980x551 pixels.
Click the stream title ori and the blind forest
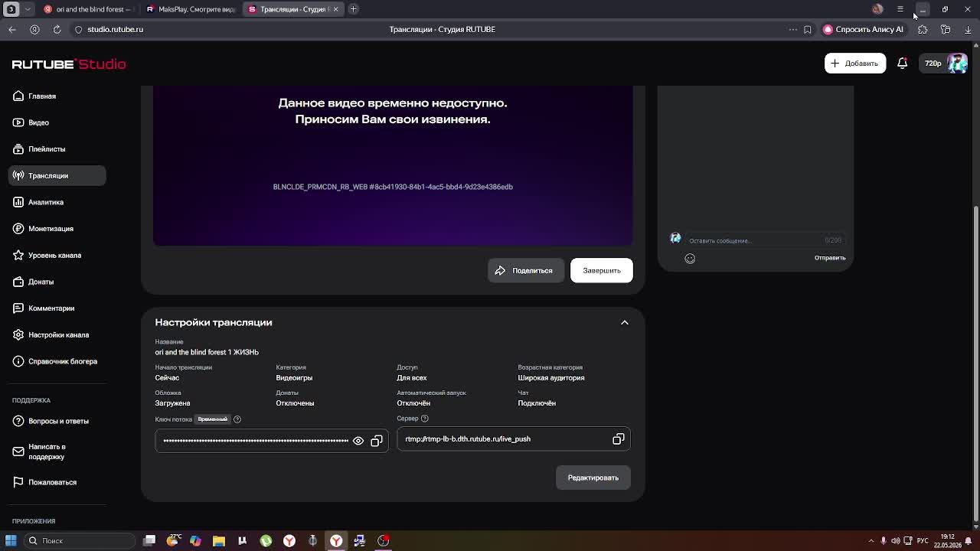(207, 352)
